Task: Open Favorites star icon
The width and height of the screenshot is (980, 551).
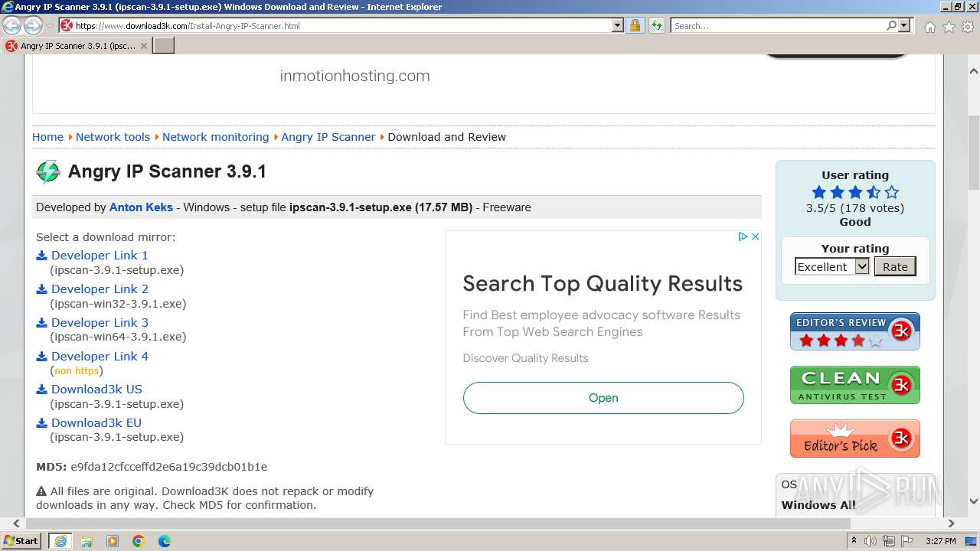Action: point(949,27)
